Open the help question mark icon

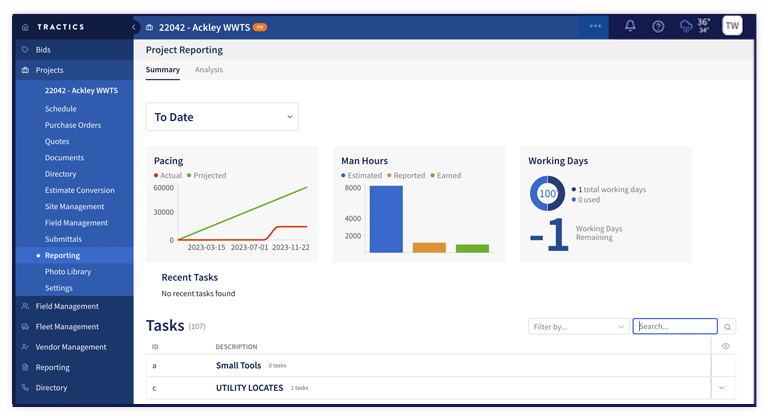click(x=658, y=26)
